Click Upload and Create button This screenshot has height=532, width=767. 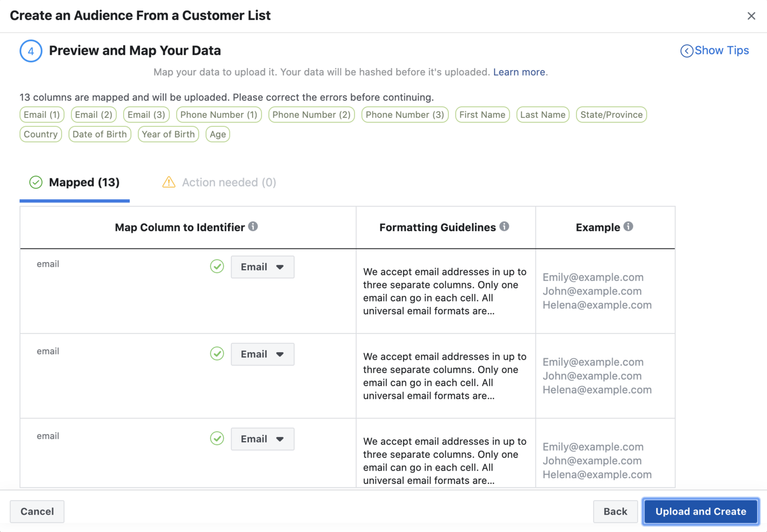[701, 512]
